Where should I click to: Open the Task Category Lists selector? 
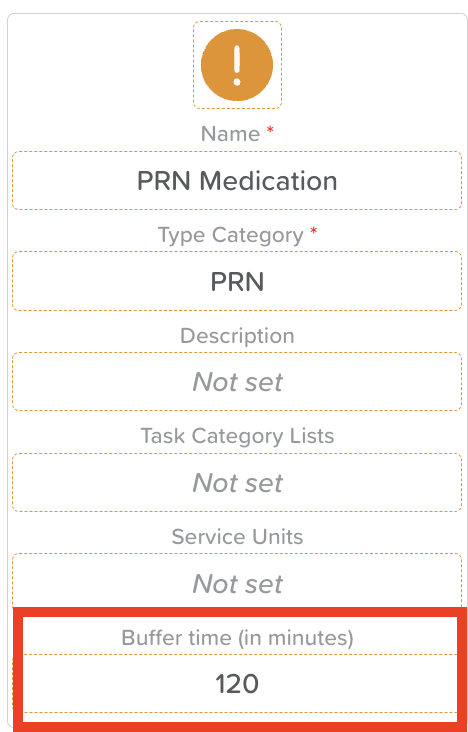pos(237,482)
